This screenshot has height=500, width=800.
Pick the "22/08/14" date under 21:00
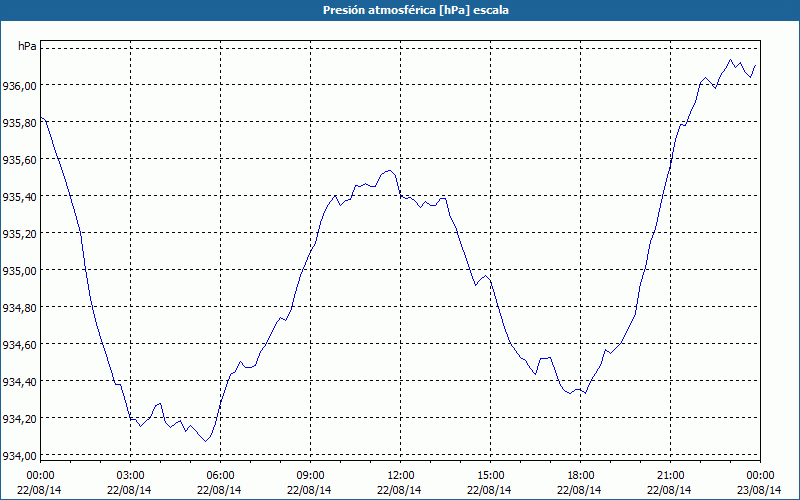pyautogui.click(x=669, y=490)
